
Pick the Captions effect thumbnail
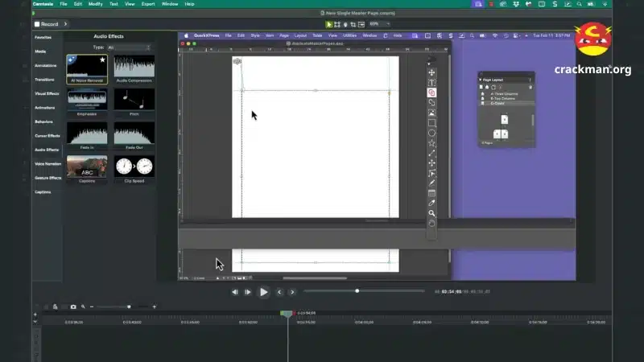[x=87, y=169]
